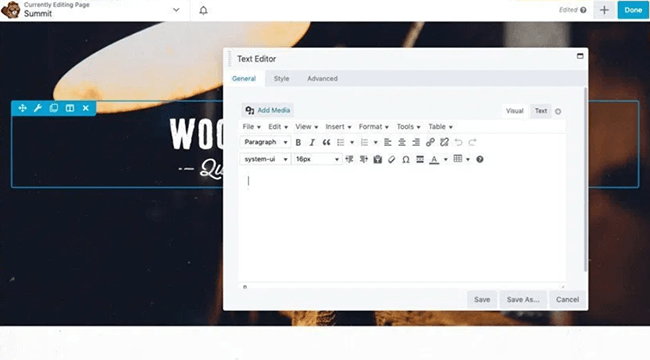This screenshot has width=650, height=360.
Task: Open the Edit menu
Action: pos(278,126)
